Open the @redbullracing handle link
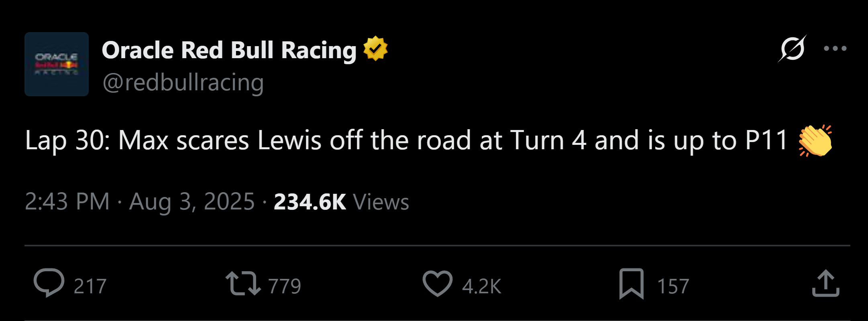This screenshot has width=868, height=321. [183, 83]
